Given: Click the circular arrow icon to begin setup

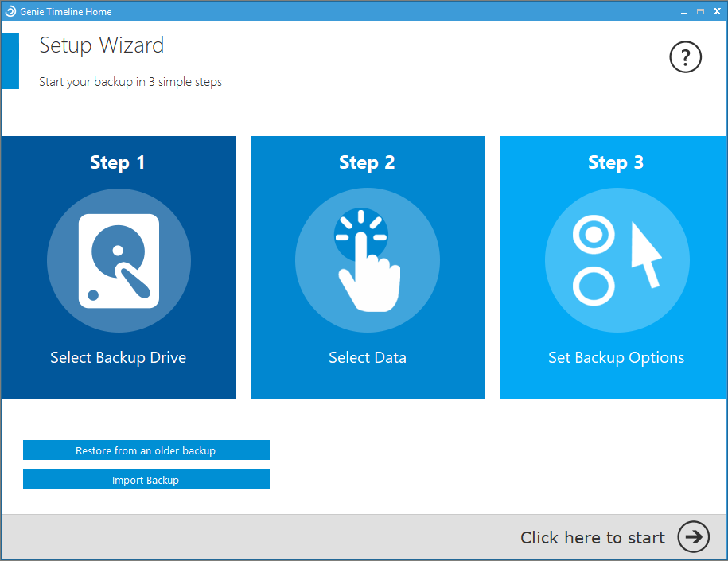Looking at the screenshot, I should point(692,537).
